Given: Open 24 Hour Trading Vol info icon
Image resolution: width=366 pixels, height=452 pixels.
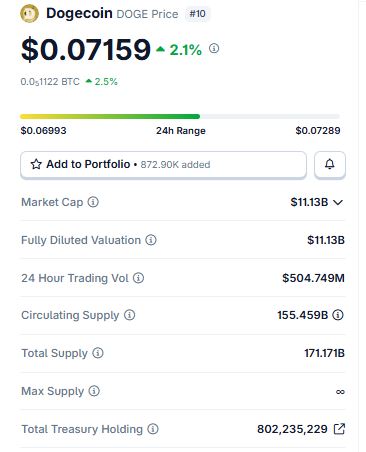Looking at the screenshot, I should tap(138, 278).
